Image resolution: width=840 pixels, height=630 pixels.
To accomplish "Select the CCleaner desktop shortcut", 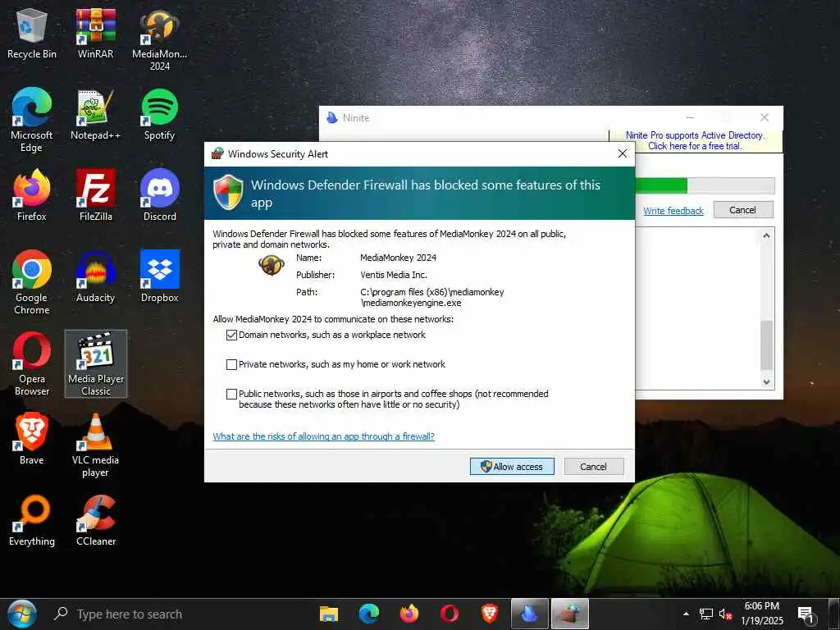I will [96, 521].
